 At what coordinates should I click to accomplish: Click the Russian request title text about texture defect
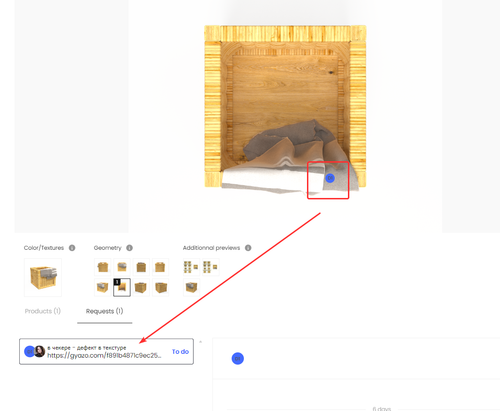point(87,348)
